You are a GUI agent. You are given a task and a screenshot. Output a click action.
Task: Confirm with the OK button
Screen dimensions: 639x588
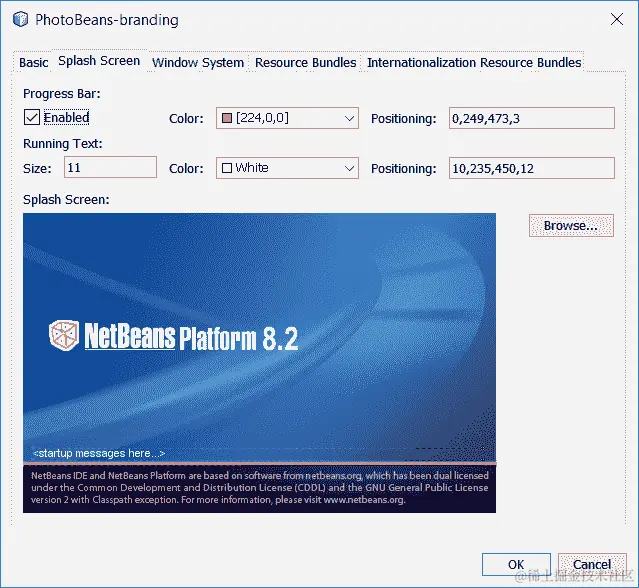coord(516,564)
